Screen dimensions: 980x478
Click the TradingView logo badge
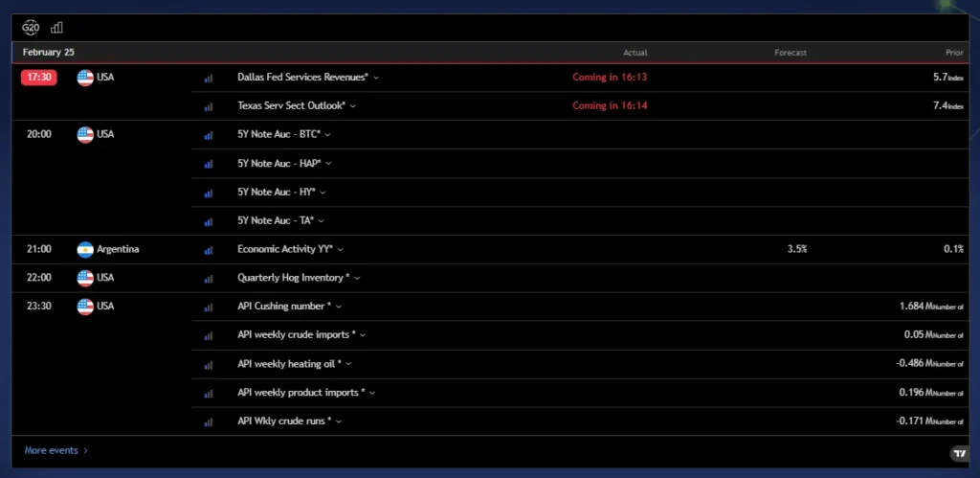point(958,452)
